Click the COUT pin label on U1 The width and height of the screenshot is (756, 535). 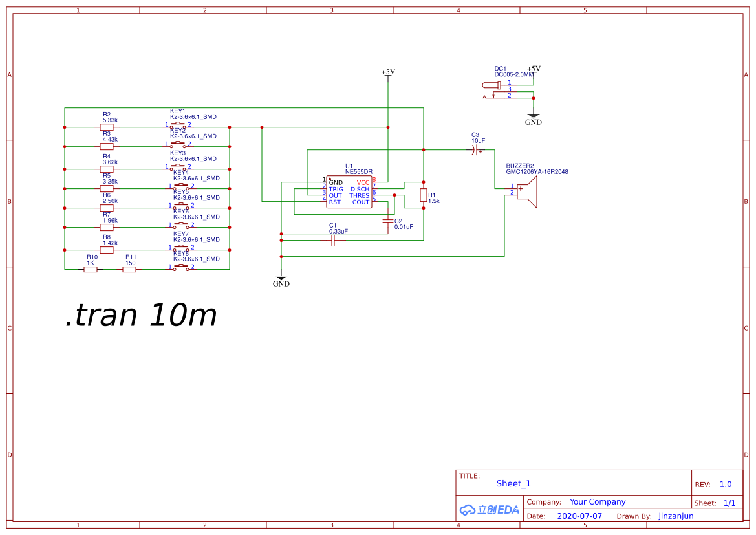[361, 202]
